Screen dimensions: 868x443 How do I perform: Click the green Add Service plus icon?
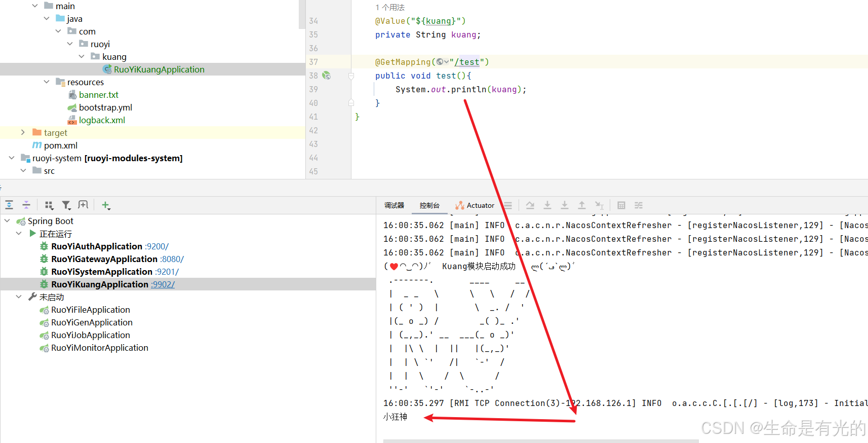[105, 205]
